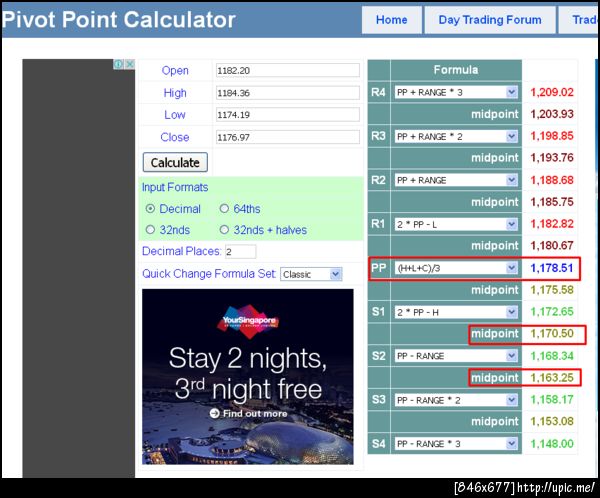
Task: Click the midpoint value 1,193.76
Action: point(552,158)
